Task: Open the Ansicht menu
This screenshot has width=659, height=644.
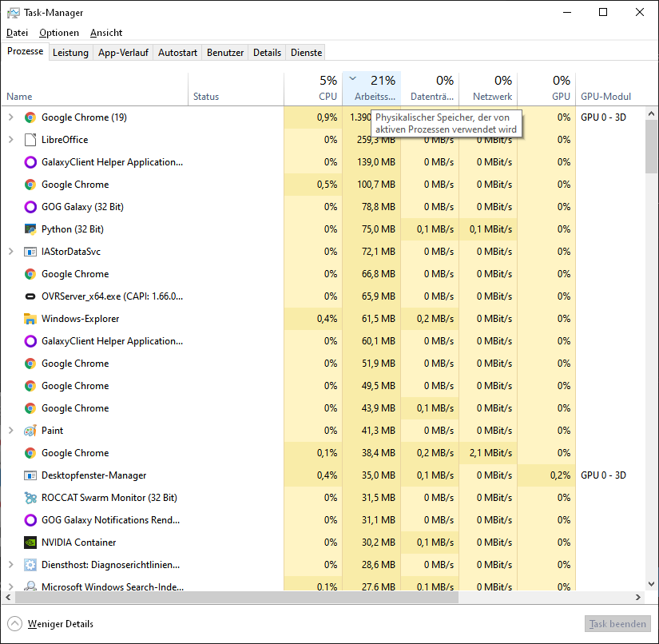Action: pos(106,33)
